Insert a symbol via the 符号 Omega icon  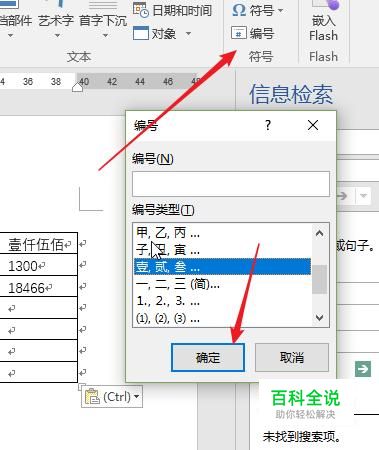(239, 10)
